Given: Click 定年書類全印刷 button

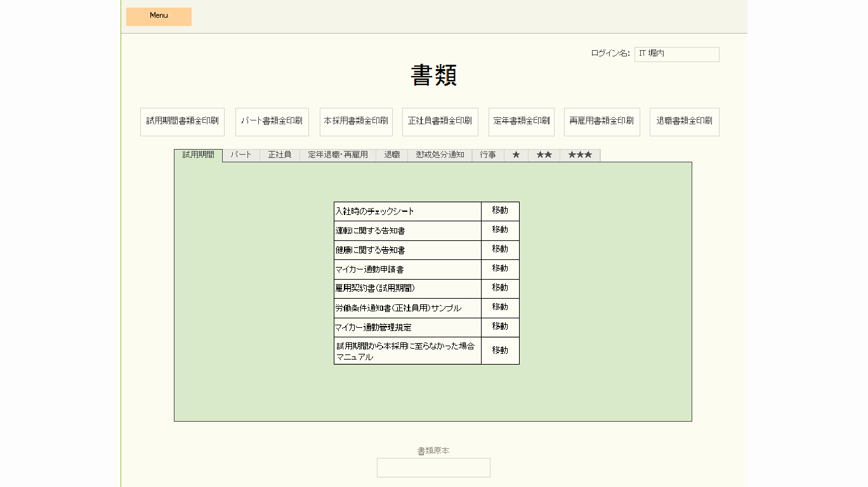Looking at the screenshot, I should click(x=522, y=122).
